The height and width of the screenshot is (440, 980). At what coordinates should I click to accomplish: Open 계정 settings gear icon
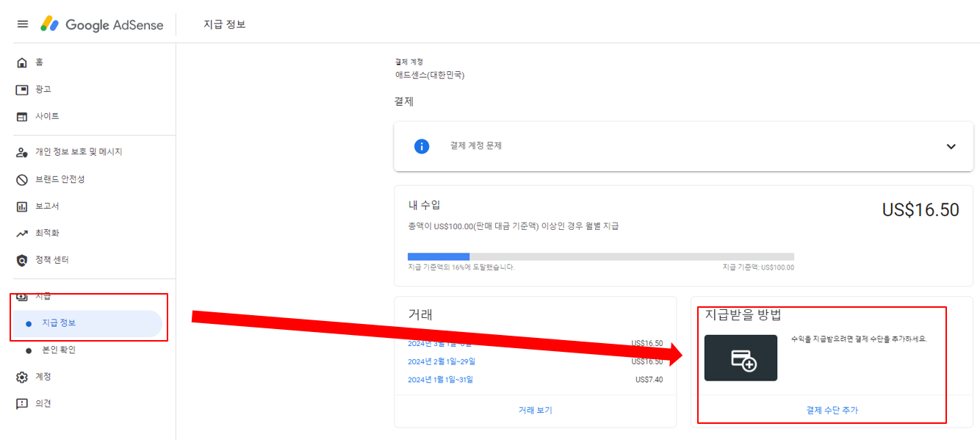[x=23, y=377]
